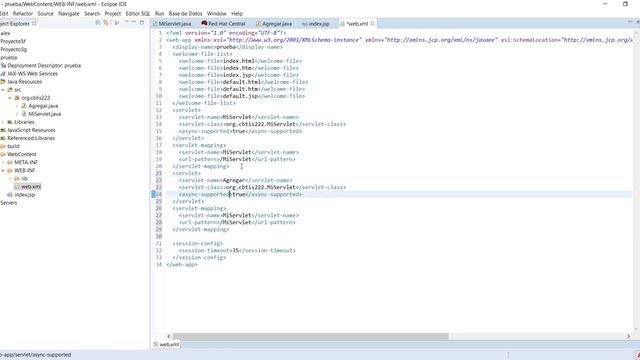Click 'prueba' display-name text on line 3
Image resolution: width=640 pixels, height=360 pixels.
click(226, 47)
